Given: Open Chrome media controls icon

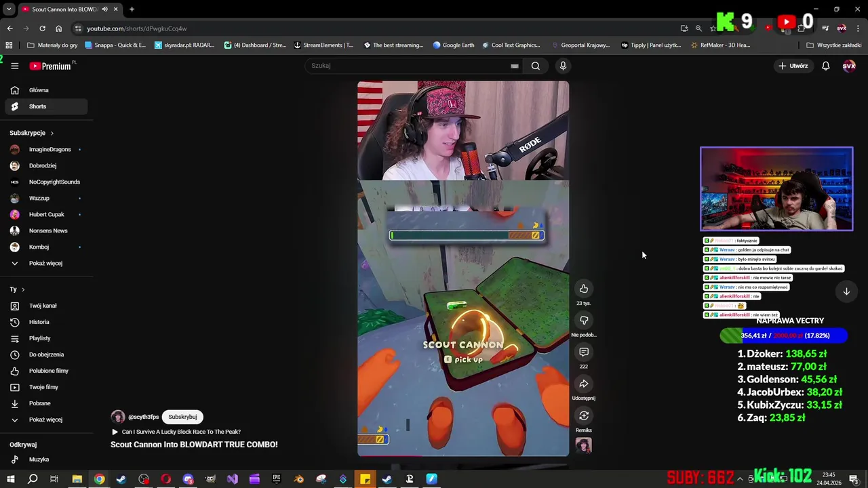Looking at the screenshot, I should click(825, 28).
